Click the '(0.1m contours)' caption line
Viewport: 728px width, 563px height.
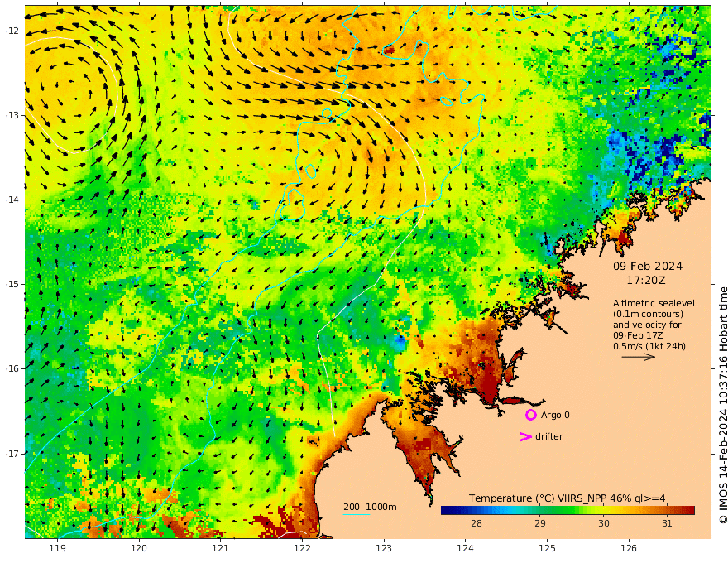tap(648, 314)
